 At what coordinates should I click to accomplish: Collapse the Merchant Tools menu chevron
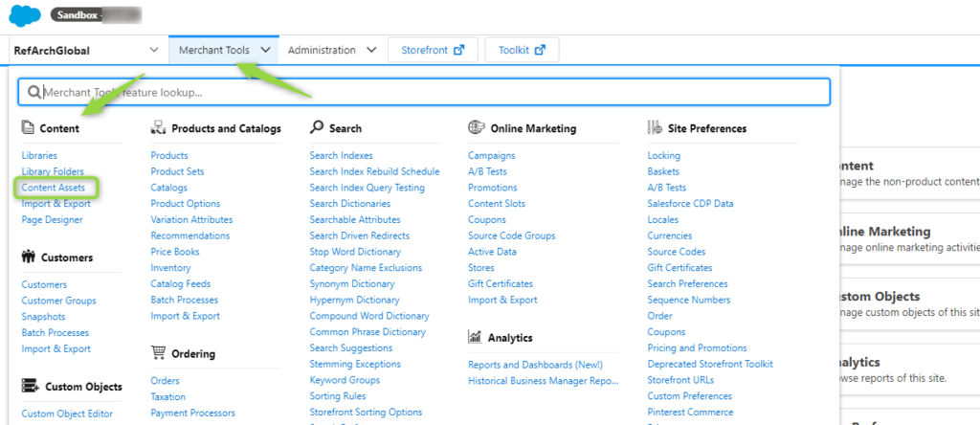[x=266, y=50]
